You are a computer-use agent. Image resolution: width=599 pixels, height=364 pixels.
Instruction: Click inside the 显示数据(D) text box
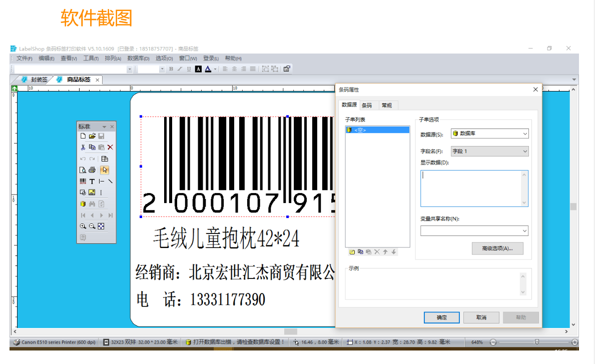point(474,188)
